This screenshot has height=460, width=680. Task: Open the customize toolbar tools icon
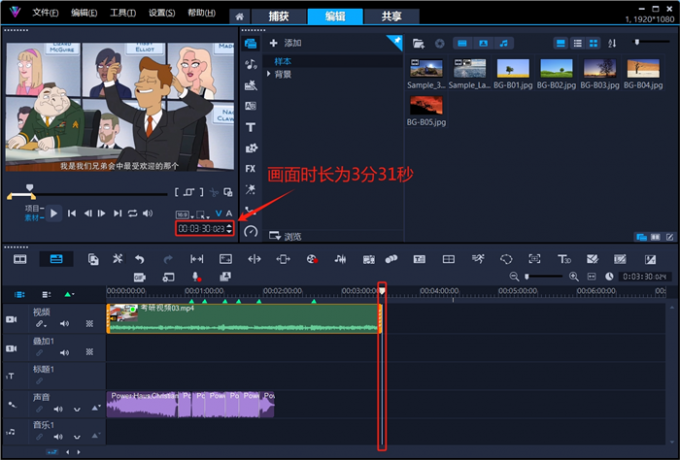(x=118, y=259)
